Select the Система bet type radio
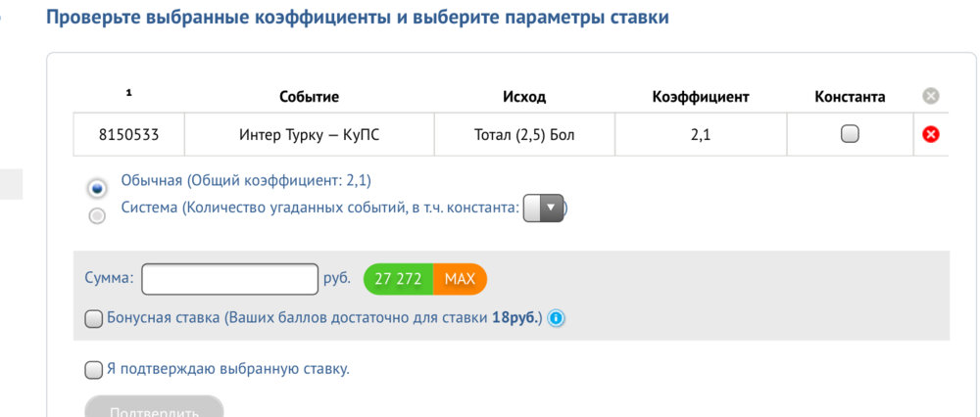980x417 pixels. 97,216
